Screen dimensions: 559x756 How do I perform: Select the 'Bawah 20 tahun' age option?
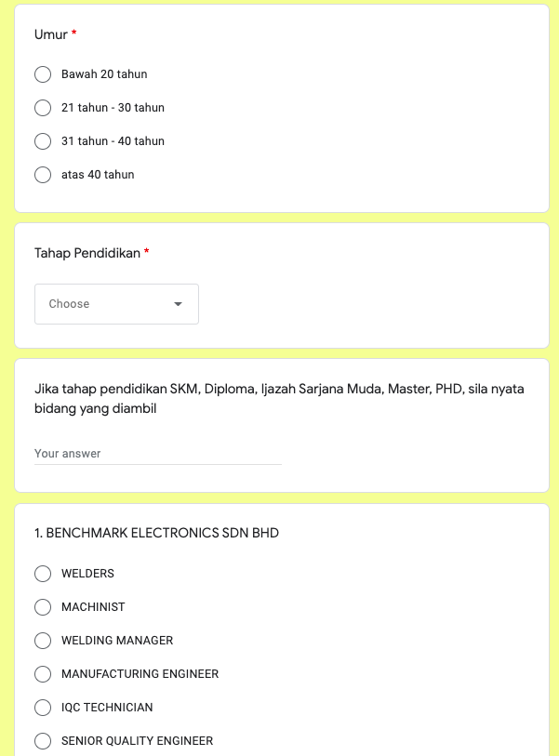[x=43, y=74]
